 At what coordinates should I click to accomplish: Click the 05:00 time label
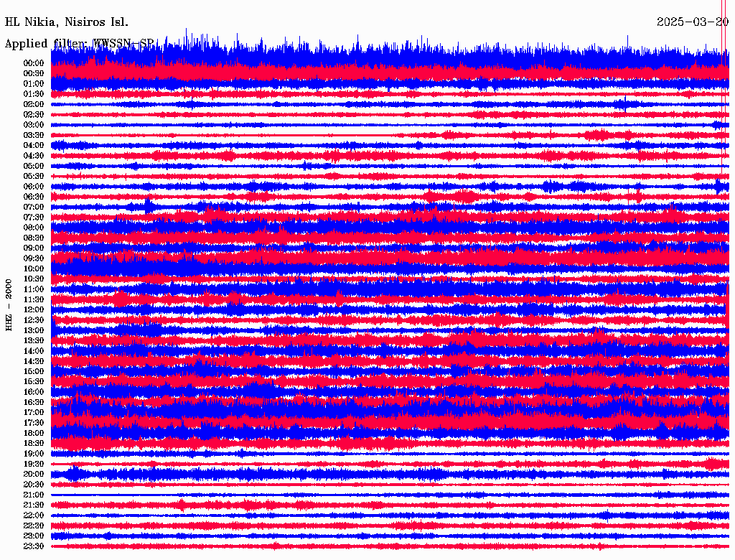34,166
